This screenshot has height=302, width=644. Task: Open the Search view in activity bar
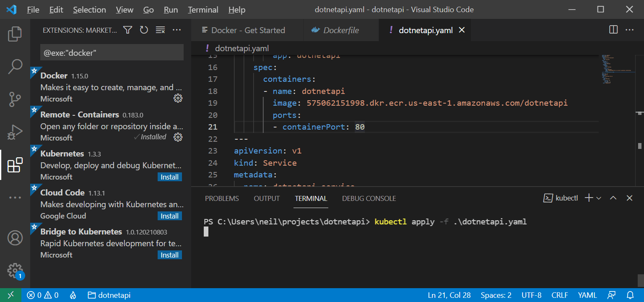point(15,67)
